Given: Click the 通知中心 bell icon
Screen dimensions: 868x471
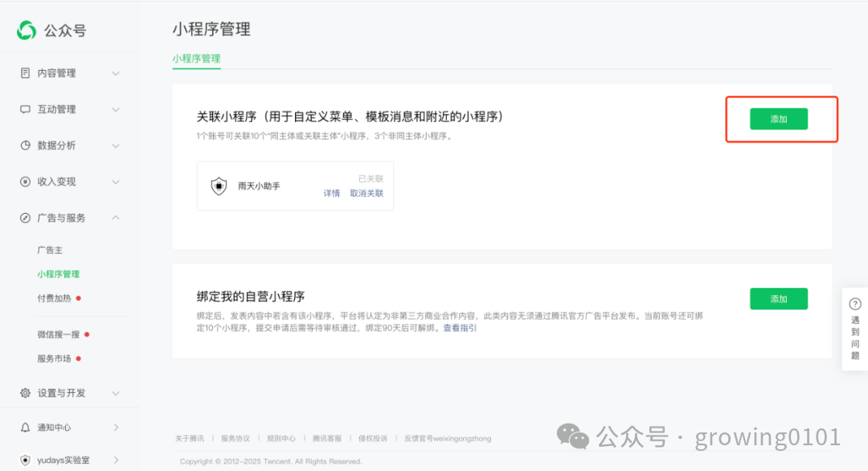Looking at the screenshot, I should (24, 427).
